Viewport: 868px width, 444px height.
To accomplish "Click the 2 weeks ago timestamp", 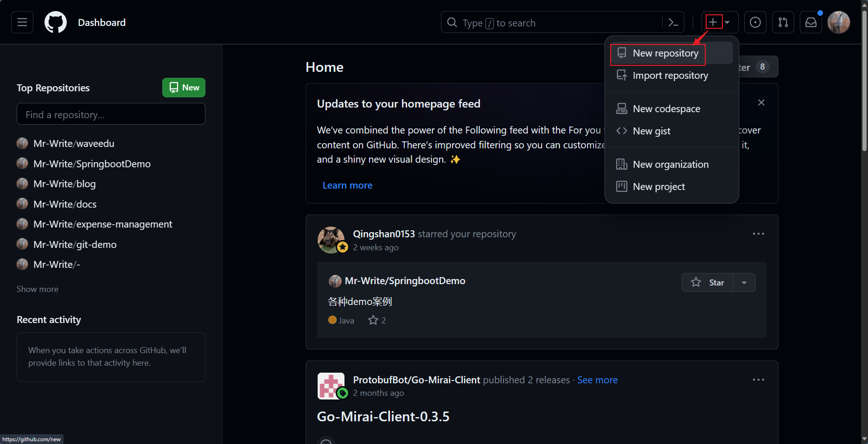I will tap(376, 247).
